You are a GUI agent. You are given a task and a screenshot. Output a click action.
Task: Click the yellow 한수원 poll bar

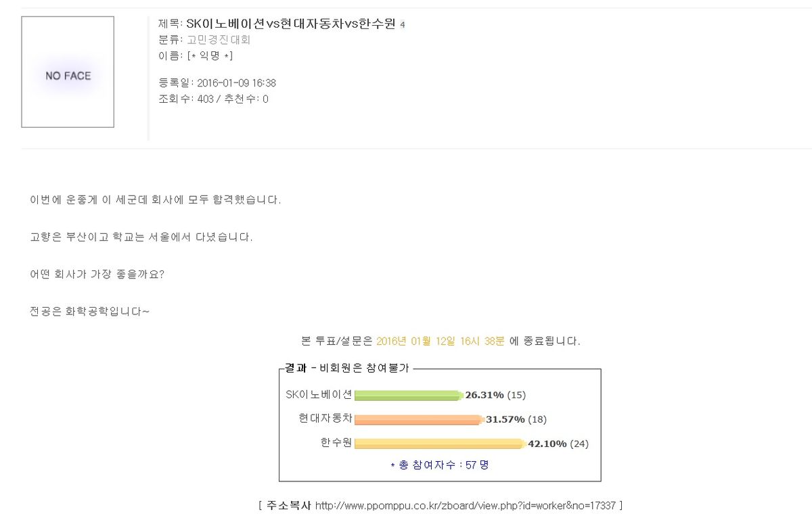click(439, 444)
